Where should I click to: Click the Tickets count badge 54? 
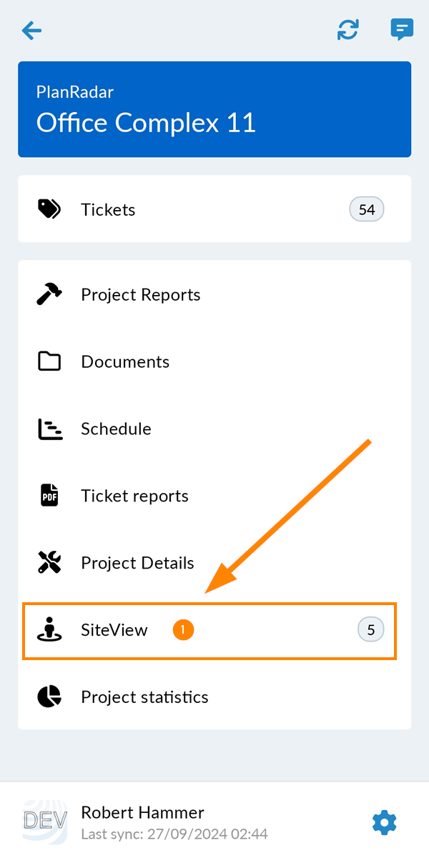coord(367,209)
